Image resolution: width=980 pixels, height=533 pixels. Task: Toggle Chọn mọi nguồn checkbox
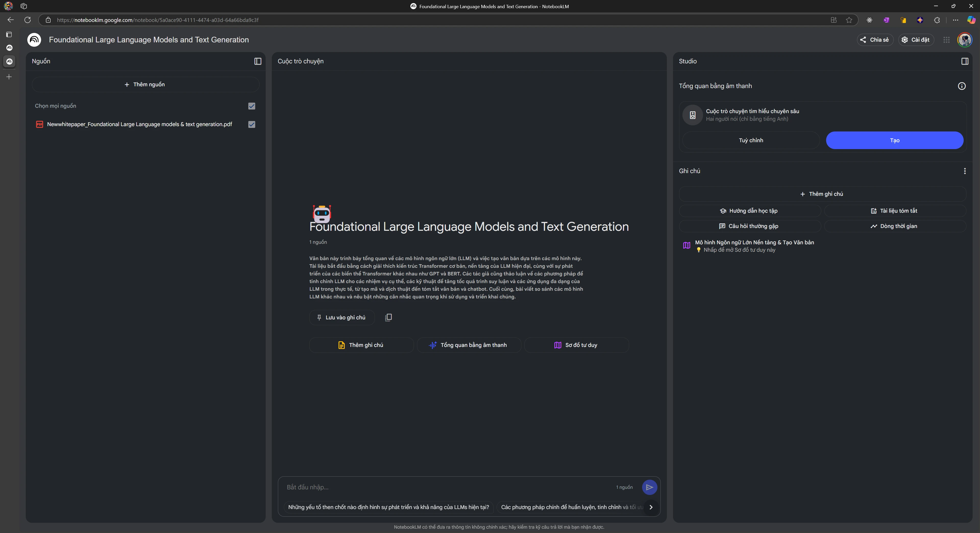click(x=251, y=106)
